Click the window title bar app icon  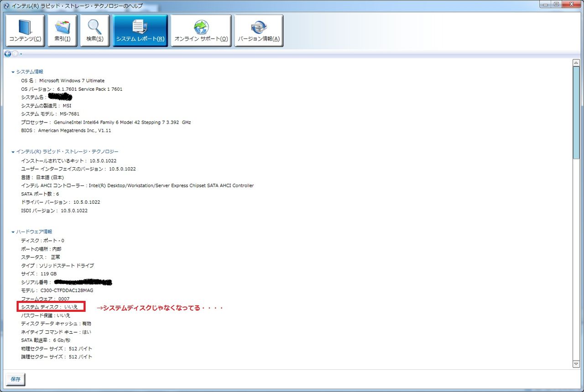coord(6,5)
